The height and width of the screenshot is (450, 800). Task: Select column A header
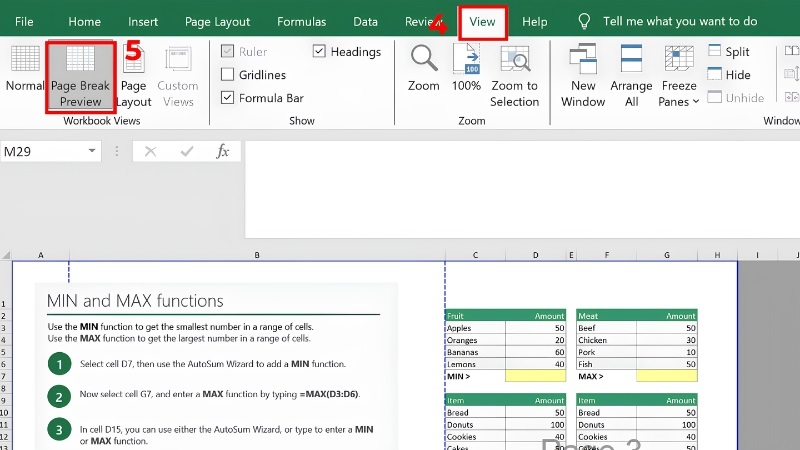41,255
